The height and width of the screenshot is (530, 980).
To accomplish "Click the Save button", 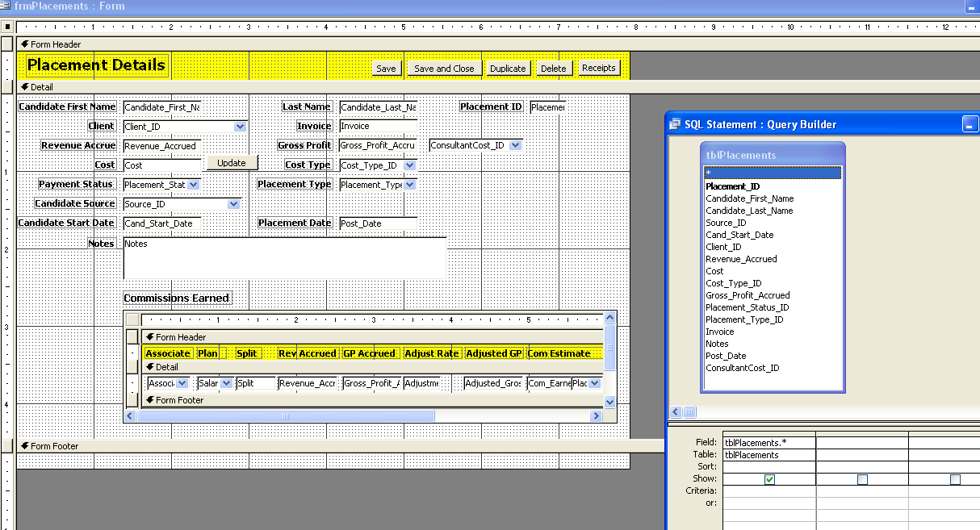I will click(x=386, y=69).
